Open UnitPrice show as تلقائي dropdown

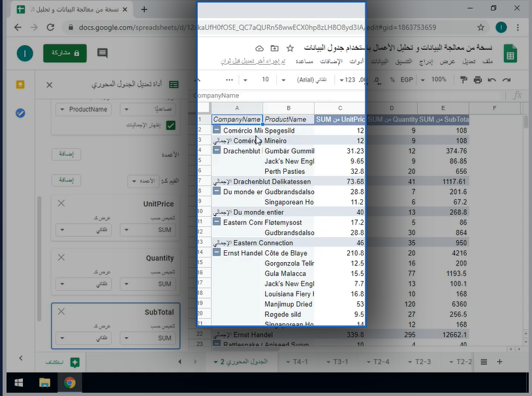pyautogui.click(x=84, y=230)
